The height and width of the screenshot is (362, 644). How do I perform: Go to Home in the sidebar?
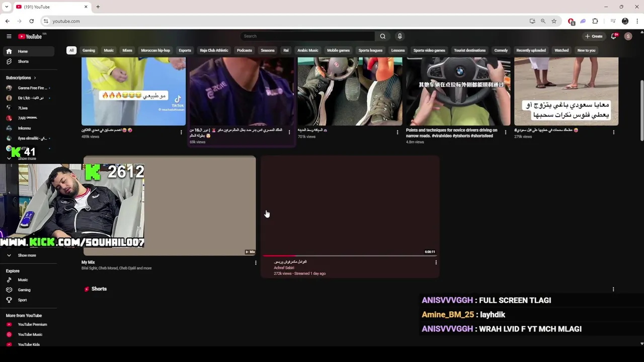(29, 51)
